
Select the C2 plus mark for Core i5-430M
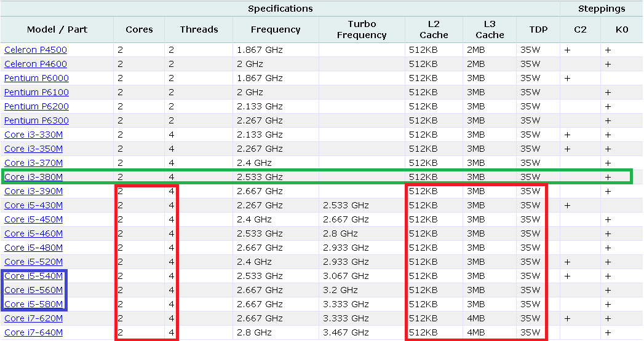pyautogui.click(x=567, y=205)
